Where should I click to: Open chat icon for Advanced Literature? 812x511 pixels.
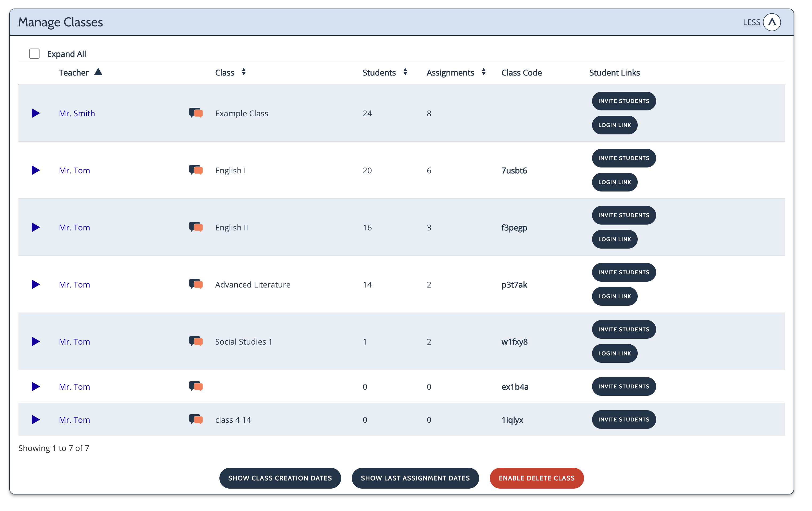pyautogui.click(x=196, y=284)
